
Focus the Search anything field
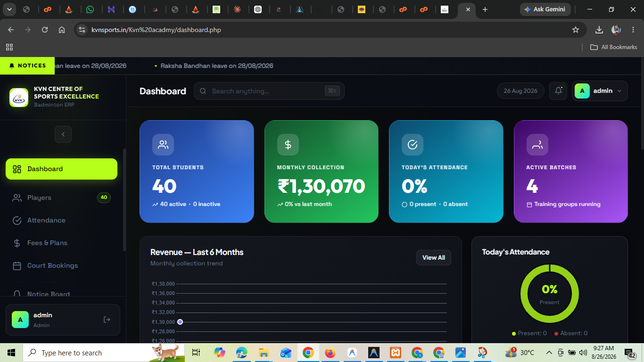(269, 91)
